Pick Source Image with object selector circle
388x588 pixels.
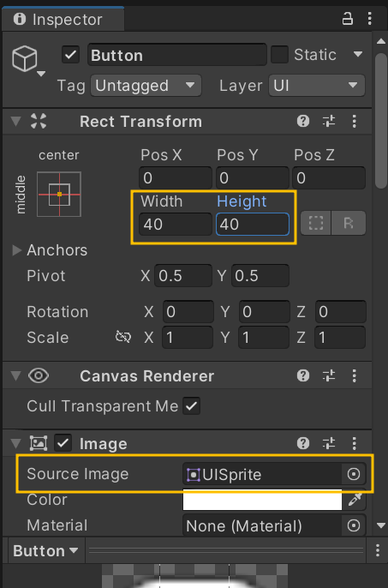coord(354,474)
